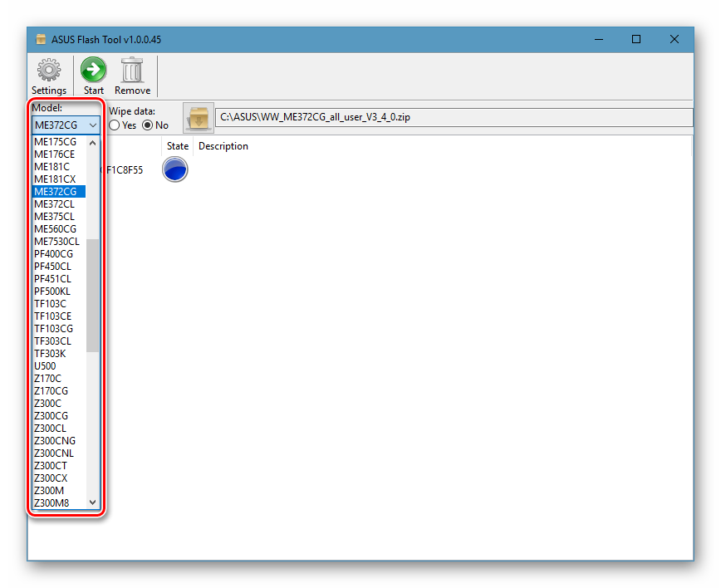Select TF103CE model entry
721x588 pixels.
point(59,316)
